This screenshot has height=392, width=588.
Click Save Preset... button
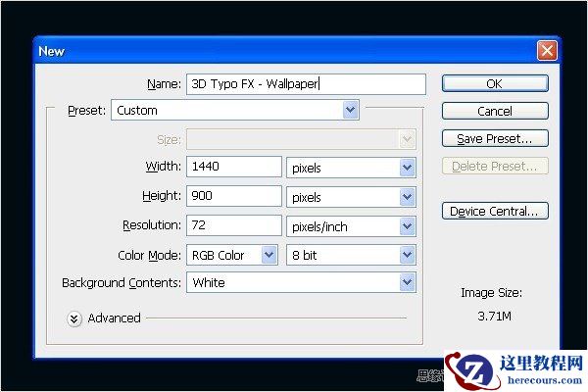[x=495, y=138]
